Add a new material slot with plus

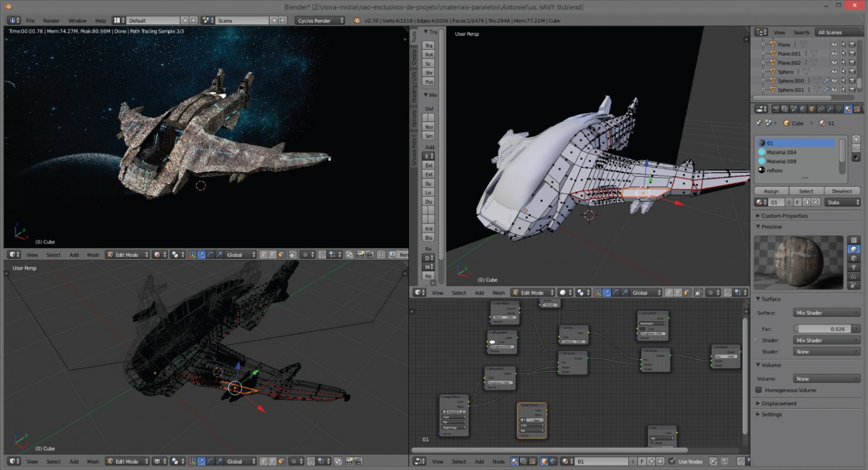click(856, 139)
